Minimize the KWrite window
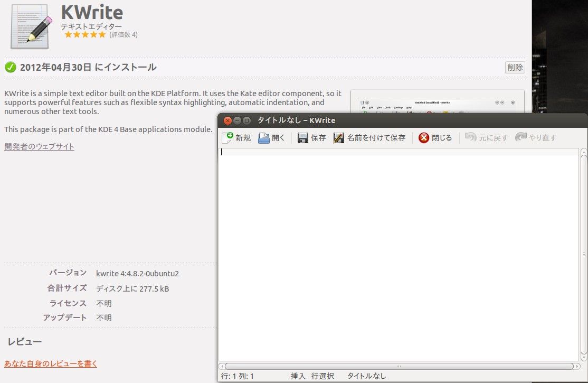 point(237,120)
